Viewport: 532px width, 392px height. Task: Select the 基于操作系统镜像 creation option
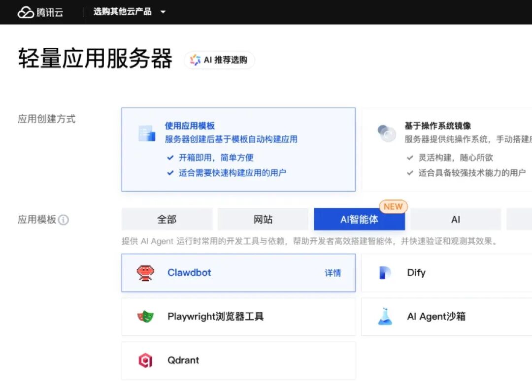click(446, 149)
